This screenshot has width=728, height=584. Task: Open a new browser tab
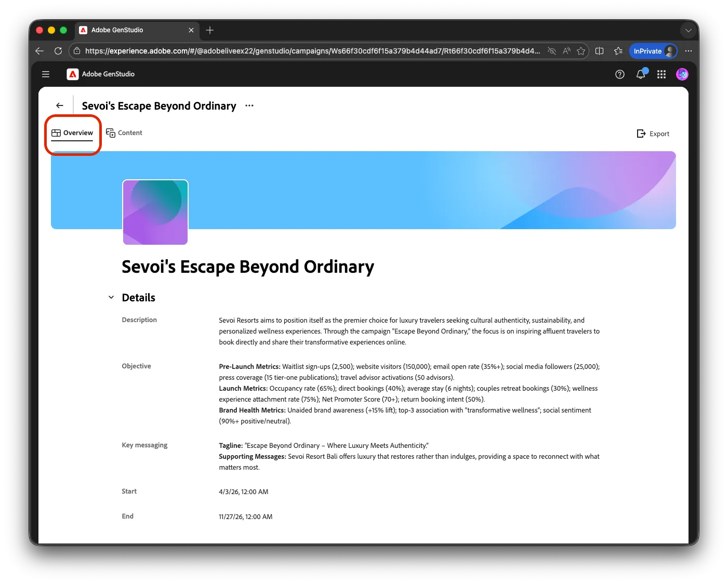pyautogui.click(x=210, y=30)
